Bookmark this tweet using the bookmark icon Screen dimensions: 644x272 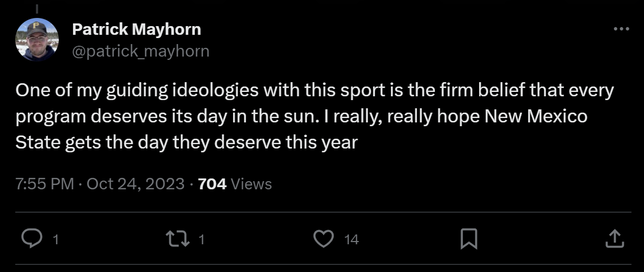coord(469,239)
